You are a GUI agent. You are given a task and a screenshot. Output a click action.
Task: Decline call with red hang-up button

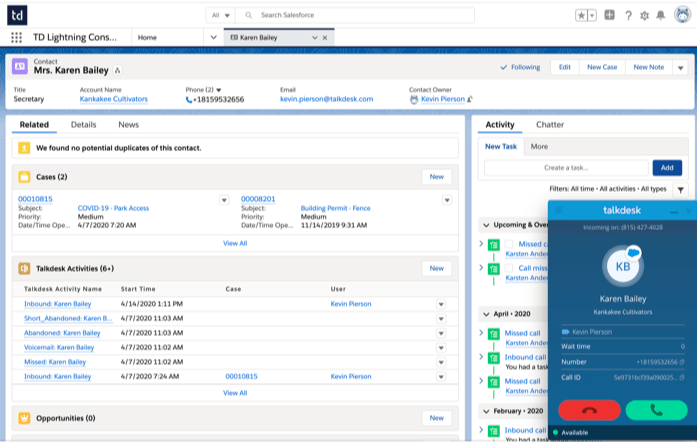[x=589, y=410]
